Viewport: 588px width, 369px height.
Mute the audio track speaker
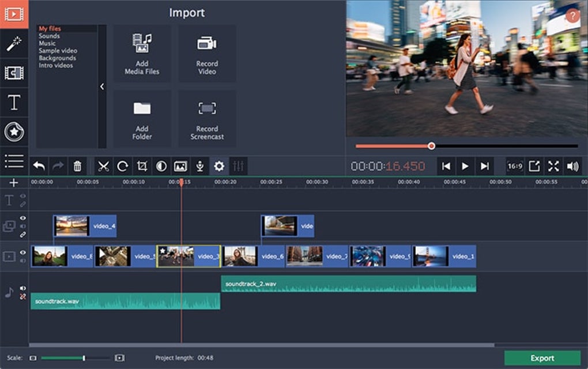pos(23,288)
